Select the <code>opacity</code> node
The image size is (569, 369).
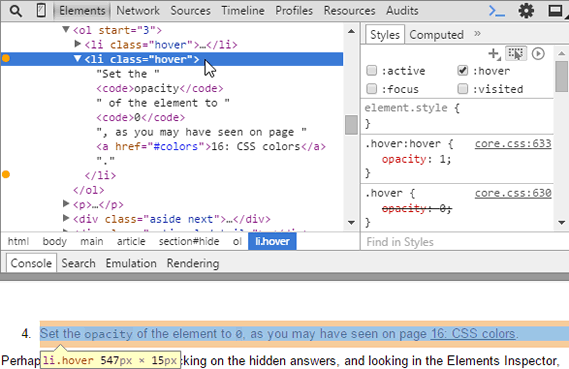click(160, 88)
